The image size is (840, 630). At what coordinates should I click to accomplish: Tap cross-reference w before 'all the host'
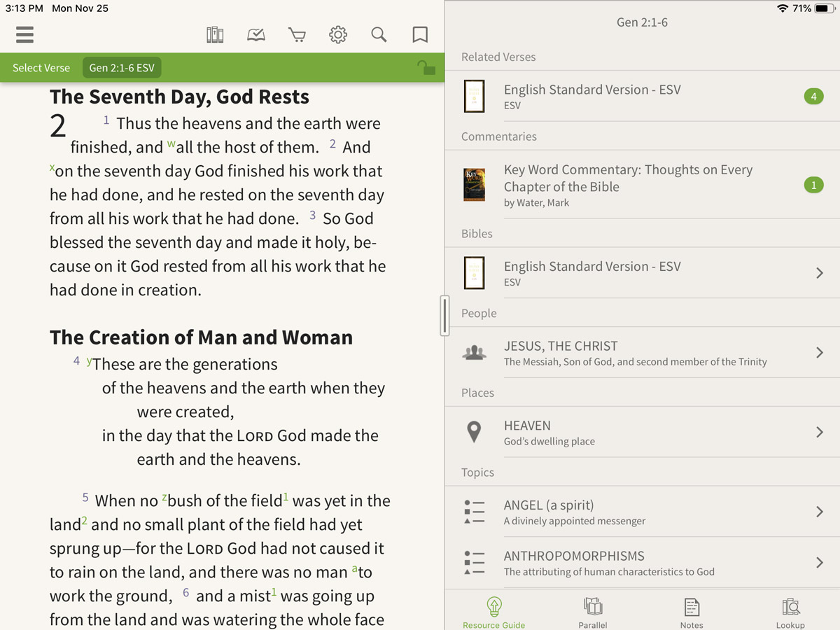coord(171,144)
